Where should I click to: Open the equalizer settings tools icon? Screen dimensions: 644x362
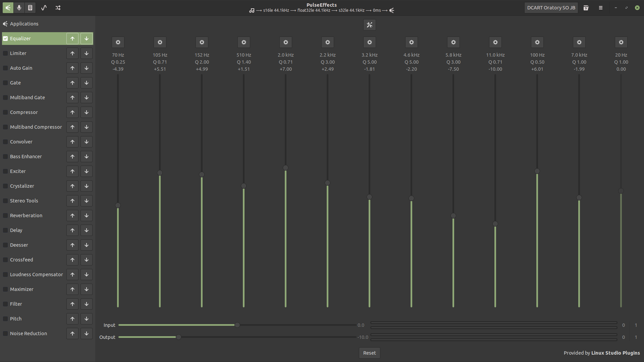pos(370,25)
